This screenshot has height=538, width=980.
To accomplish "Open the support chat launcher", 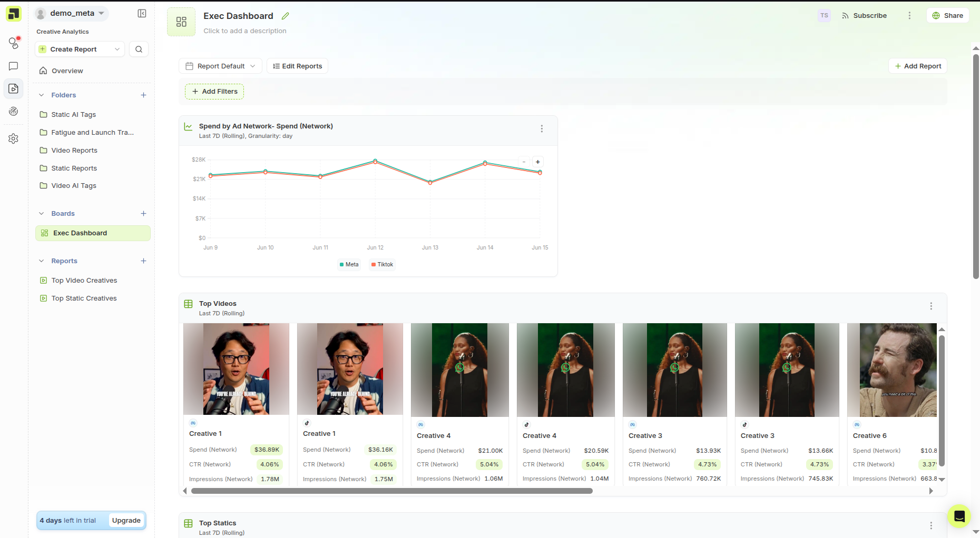I will [959, 516].
